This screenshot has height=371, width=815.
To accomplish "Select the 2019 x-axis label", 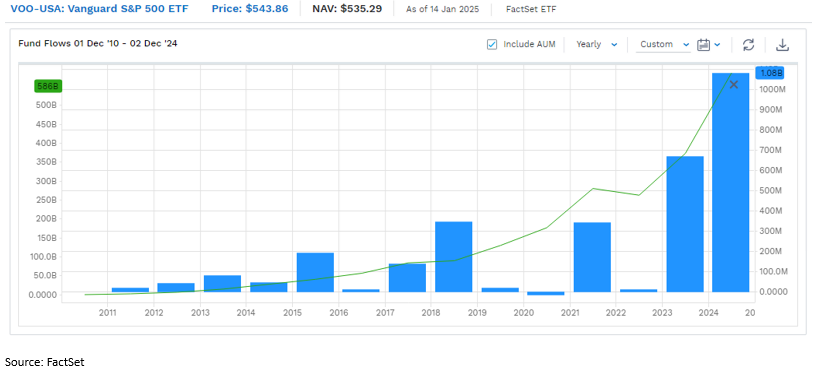I will coord(477,312).
